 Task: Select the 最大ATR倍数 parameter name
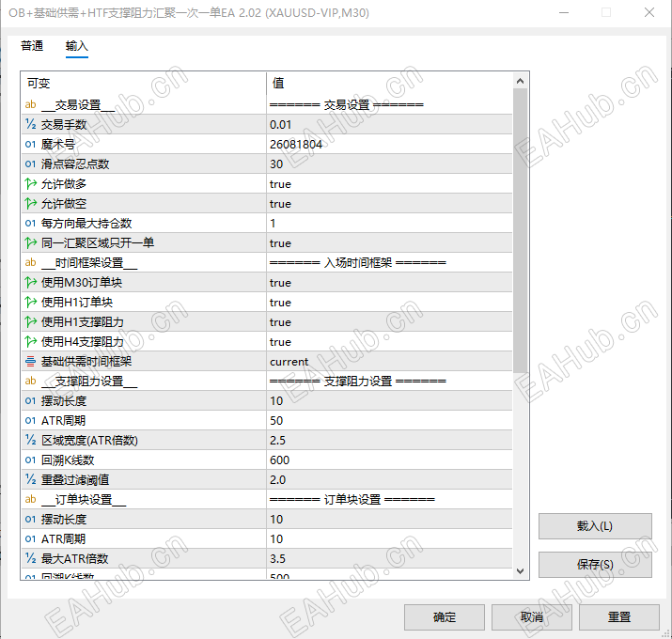[74, 558]
